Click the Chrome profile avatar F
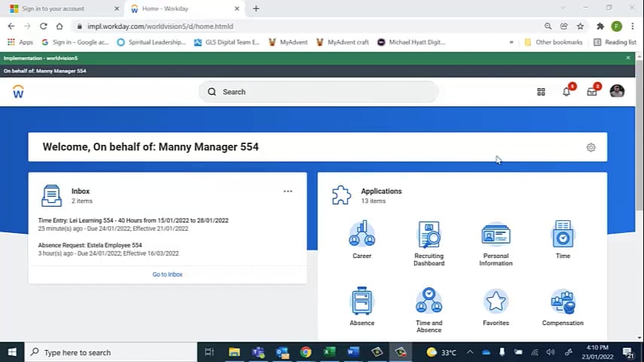The width and height of the screenshot is (644, 362). tap(617, 26)
